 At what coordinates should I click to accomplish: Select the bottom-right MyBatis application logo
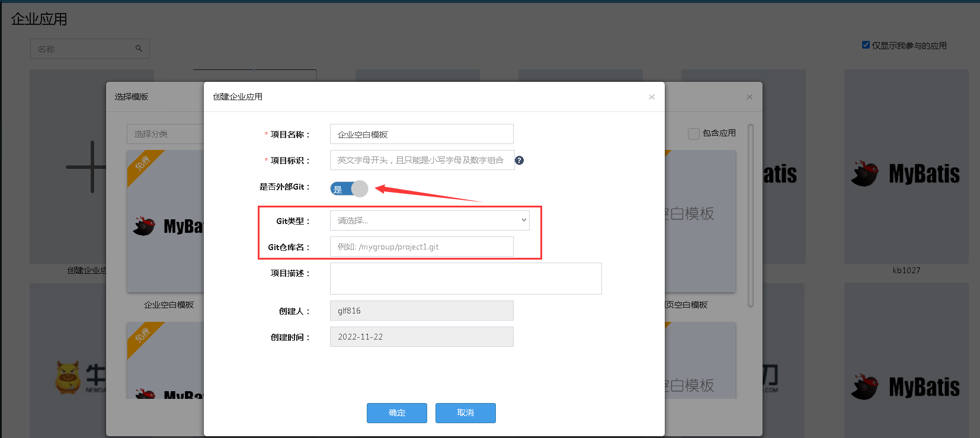pos(906,386)
